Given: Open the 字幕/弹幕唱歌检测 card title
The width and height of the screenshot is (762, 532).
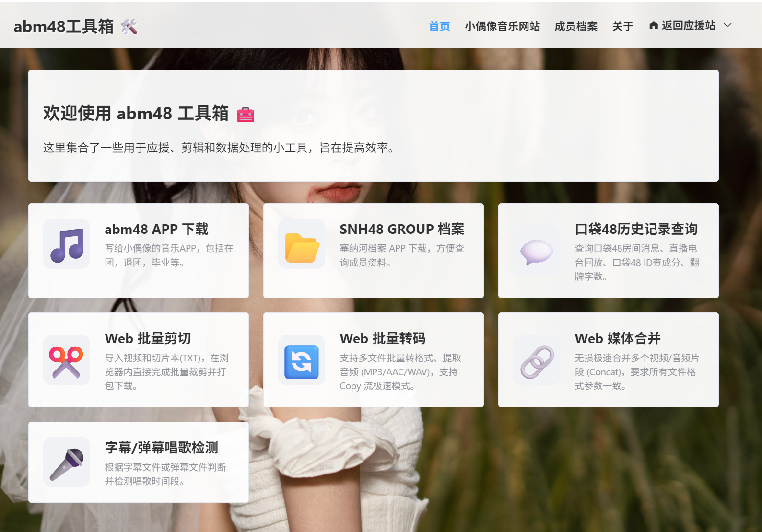Looking at the screenshot, I should 161,448.
